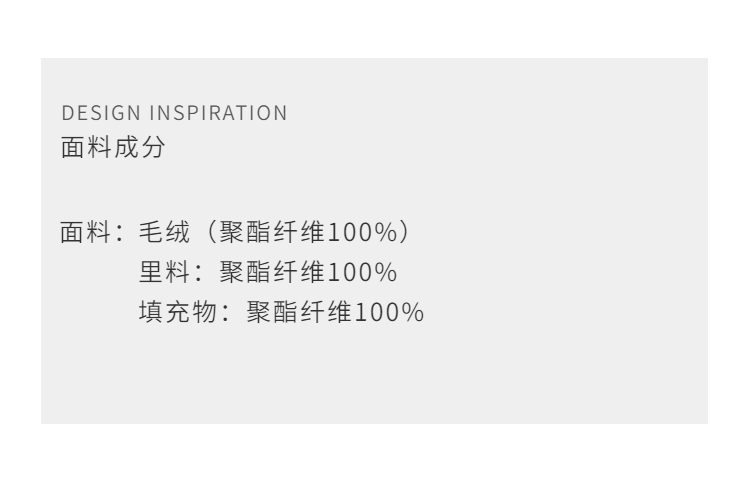
Task: Click 聚酯纤维 on the 填充物 line
Action: [292, 312]
